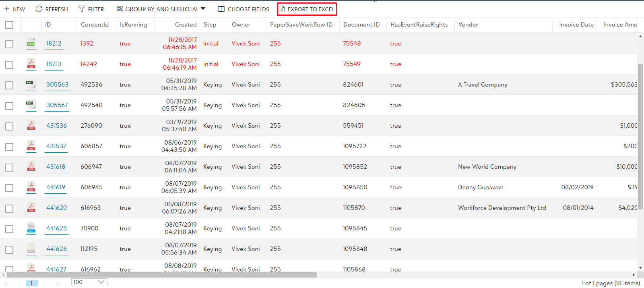Click the BMP file icon for row 18212
This screenshot has height=288, width=644.
coord(31,43)
